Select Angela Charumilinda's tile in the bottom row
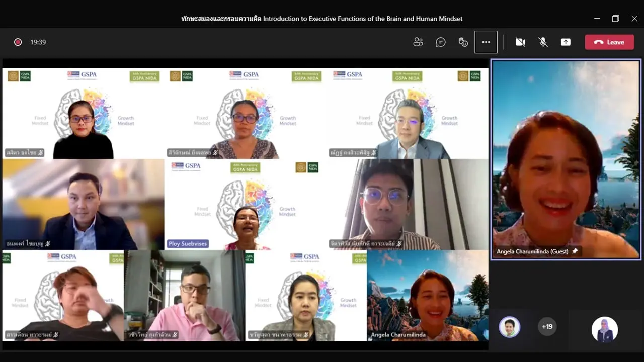 [428, 296]
